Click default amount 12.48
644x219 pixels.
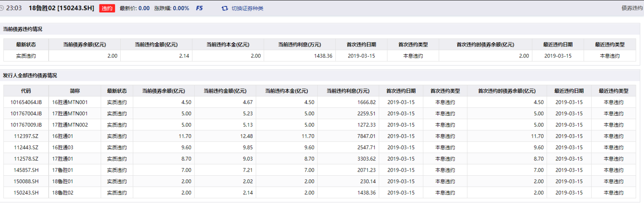click(246, 136)
